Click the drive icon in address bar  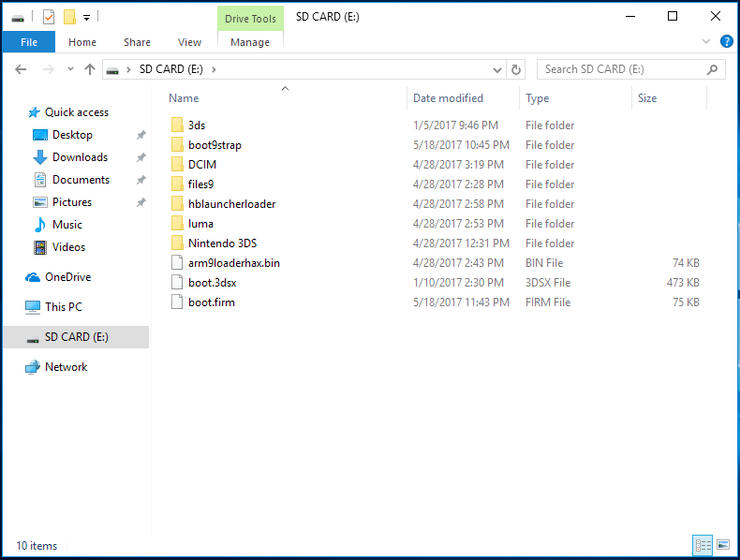(x=112, y=70)
